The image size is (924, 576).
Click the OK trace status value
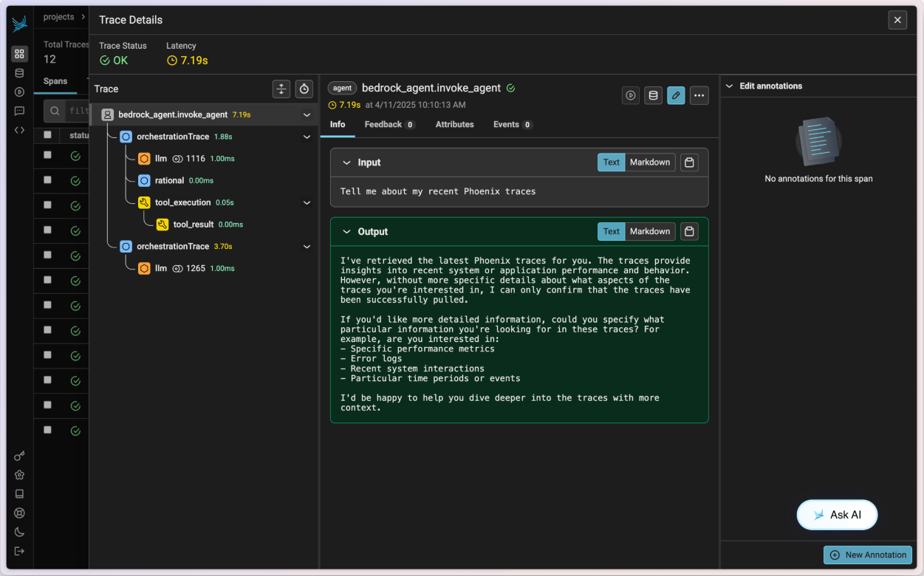tap(114, 61)
